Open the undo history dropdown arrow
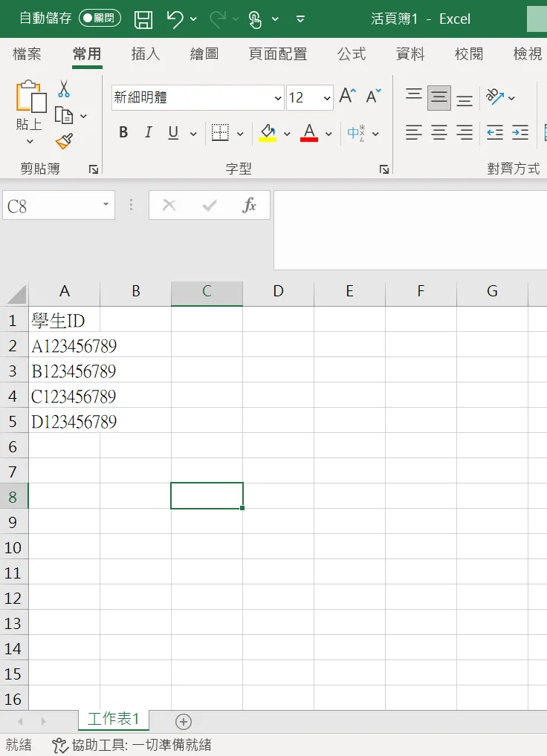Screen dimensions: 547x756 193,19
